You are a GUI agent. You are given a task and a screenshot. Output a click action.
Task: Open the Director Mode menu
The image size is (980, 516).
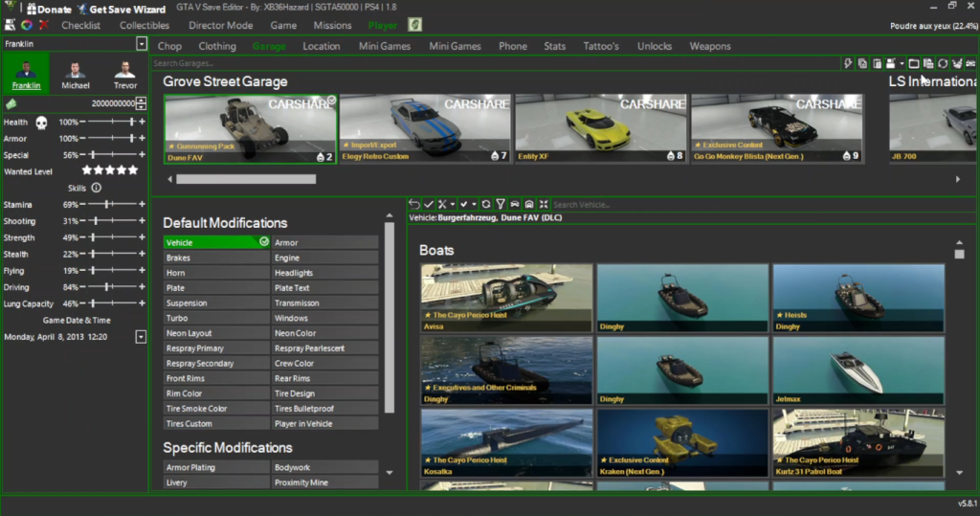(x=221, y=25)
